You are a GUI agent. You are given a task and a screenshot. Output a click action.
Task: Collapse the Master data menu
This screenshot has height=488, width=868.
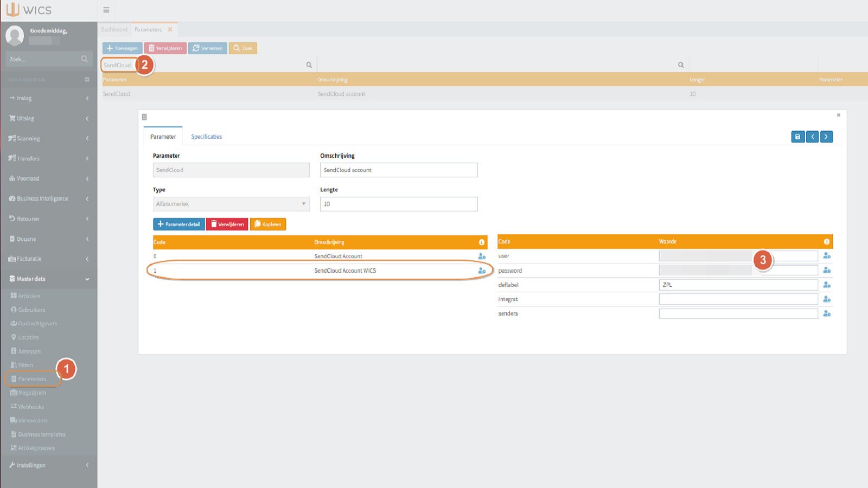[x=49, y=279]
